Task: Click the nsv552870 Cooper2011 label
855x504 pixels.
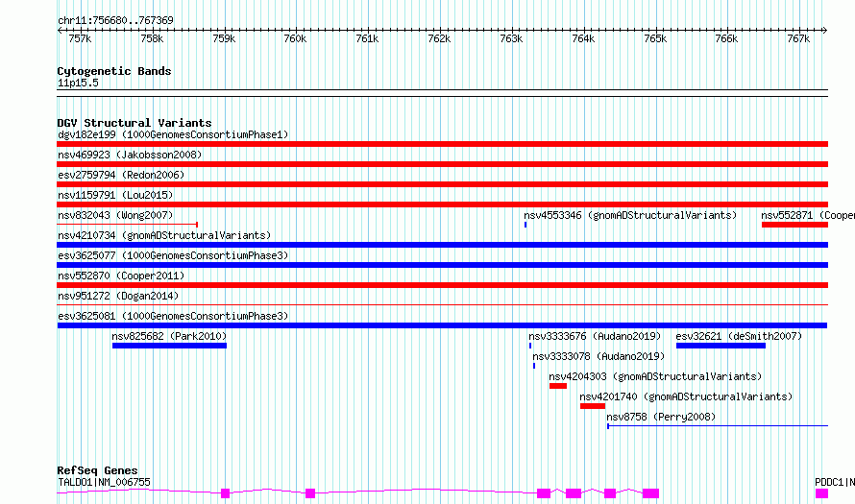Action: tap(121, 276)
